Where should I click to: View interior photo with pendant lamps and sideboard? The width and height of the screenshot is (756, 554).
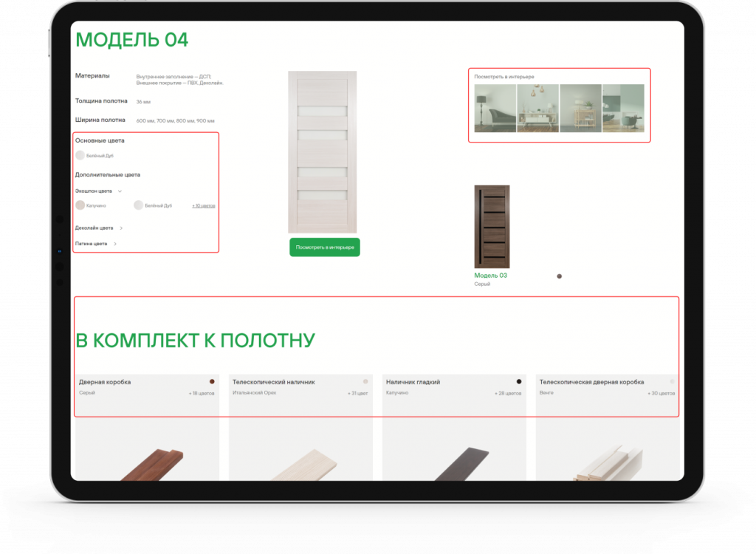[x=537, y=108]
